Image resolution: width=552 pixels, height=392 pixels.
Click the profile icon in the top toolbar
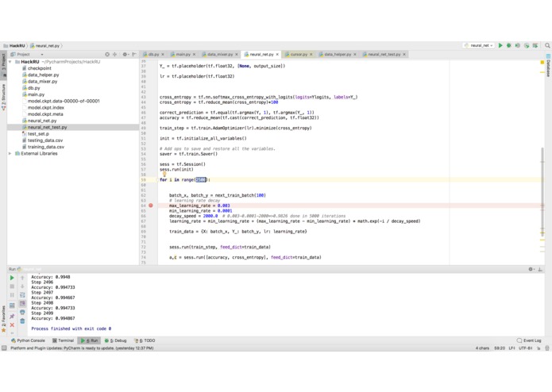click(x=527, y=45)
